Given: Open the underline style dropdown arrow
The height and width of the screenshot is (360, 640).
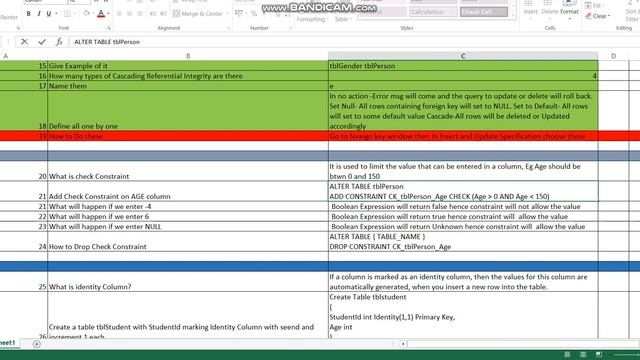Looking at the screenshot, I should (x=56, y=14).
